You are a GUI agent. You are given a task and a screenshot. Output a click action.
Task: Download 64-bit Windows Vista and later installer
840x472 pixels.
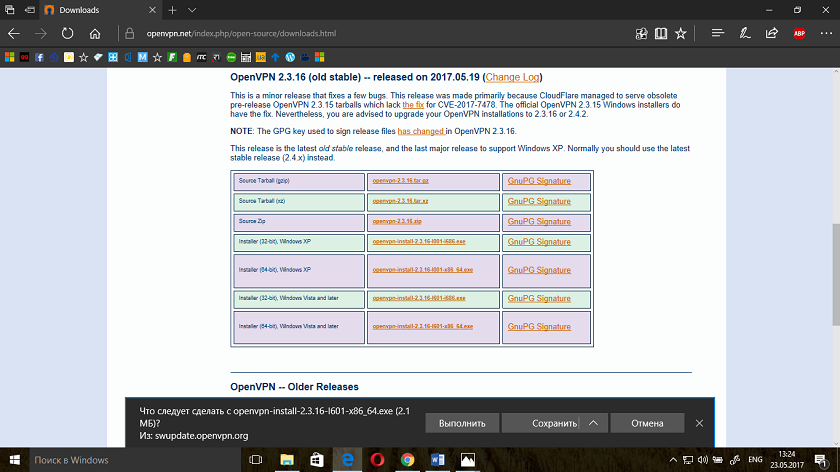click(x=423, y=326)
